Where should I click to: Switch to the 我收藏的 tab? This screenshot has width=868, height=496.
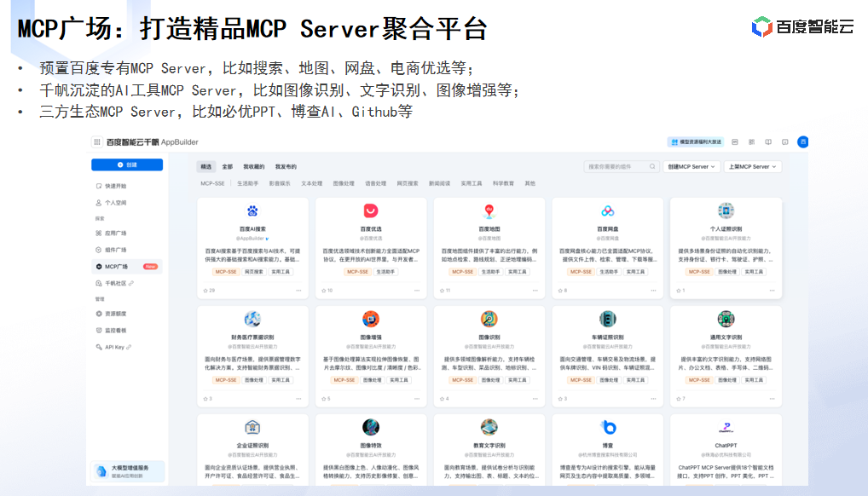(x=253, y=166)
